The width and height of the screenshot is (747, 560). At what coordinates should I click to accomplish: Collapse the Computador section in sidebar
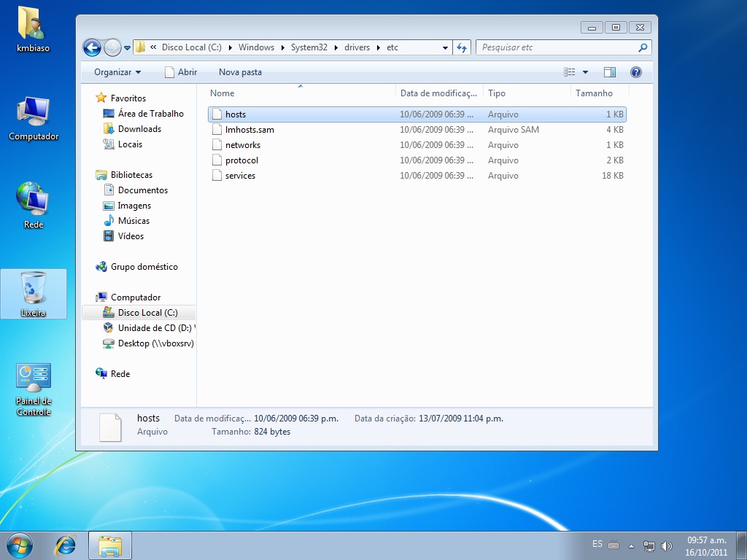point(101,297)
